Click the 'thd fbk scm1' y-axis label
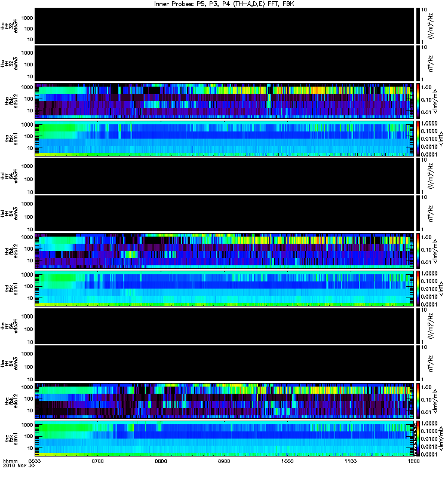The height and width of the screenshot is (478, 448). coord(11,289)
